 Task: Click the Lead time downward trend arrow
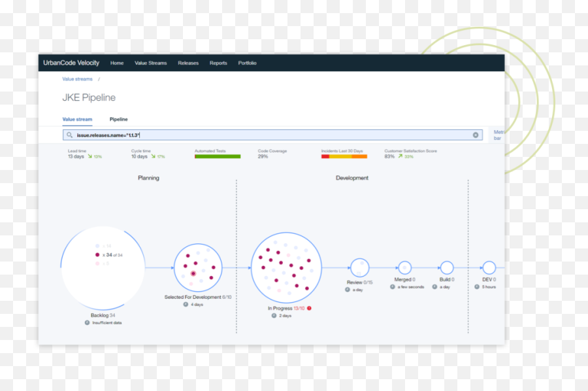[90, 156]
